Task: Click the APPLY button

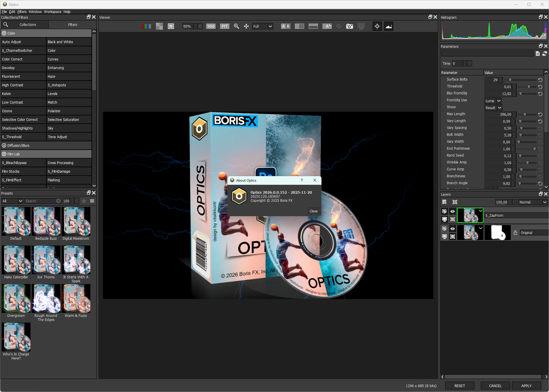Action: click(526, 386)
